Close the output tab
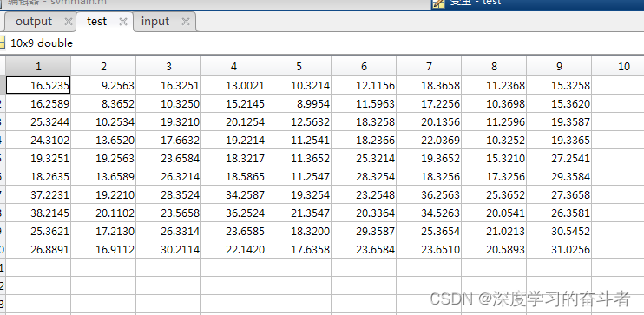644x315 pixels. pos(69,22)
